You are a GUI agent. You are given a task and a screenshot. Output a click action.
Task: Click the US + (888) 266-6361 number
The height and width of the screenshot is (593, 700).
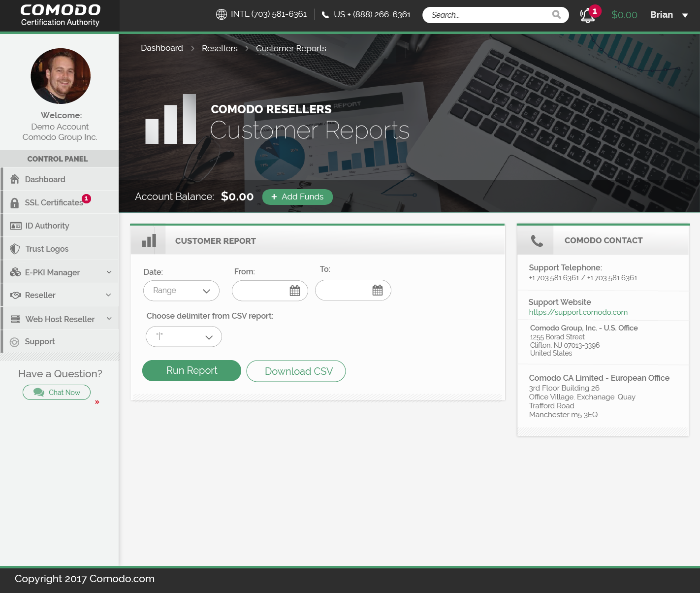click(372, 15)
